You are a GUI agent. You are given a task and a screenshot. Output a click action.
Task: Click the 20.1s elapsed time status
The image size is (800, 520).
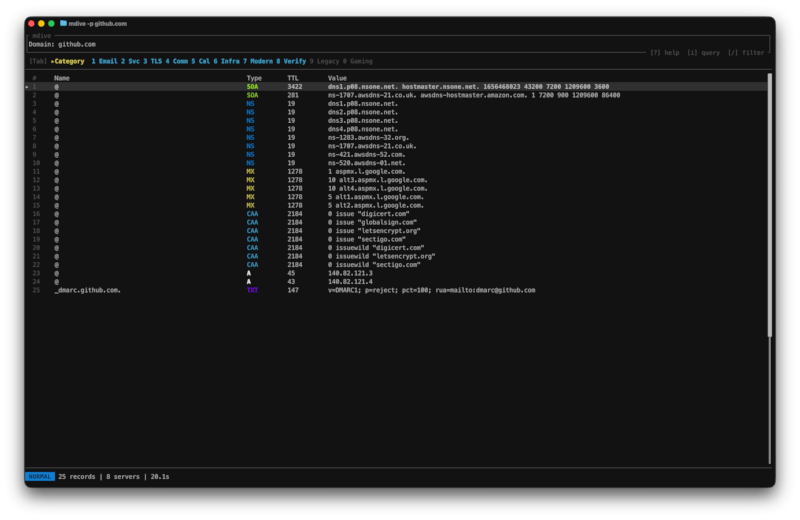160,477
